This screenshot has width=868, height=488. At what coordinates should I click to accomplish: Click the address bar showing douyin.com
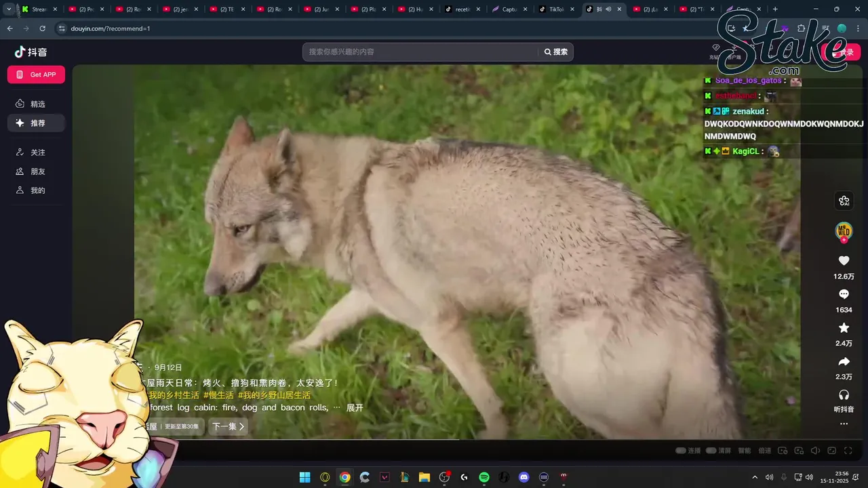click(380, 28)
